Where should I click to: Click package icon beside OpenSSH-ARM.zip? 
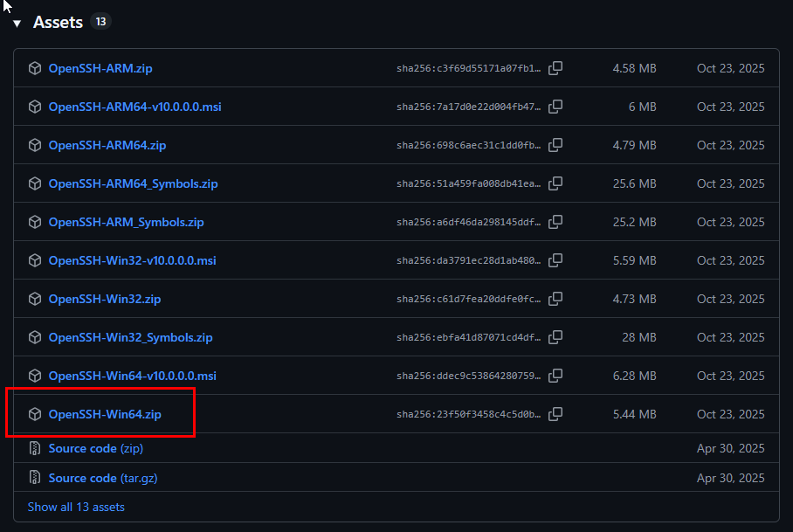click(x=35, y=68)
